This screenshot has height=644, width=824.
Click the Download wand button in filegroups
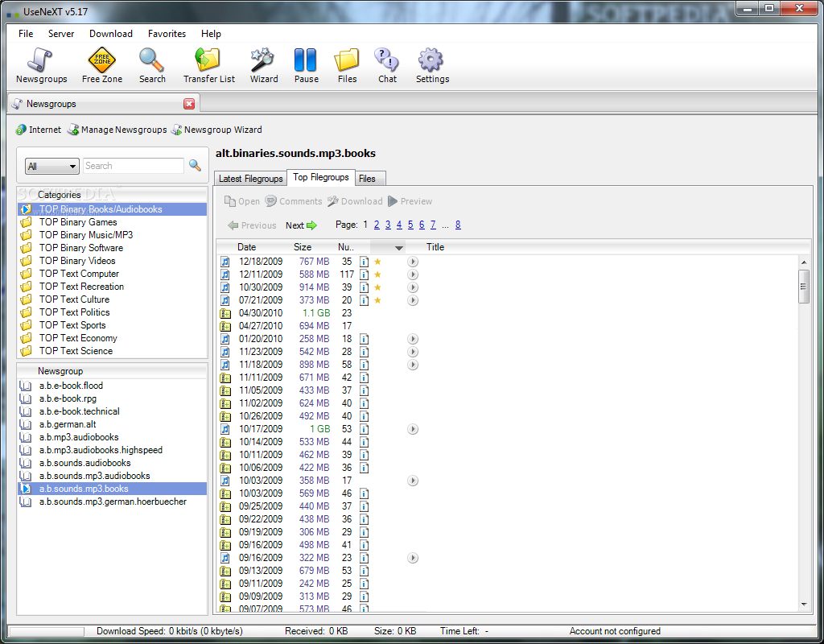pos(355,200)
